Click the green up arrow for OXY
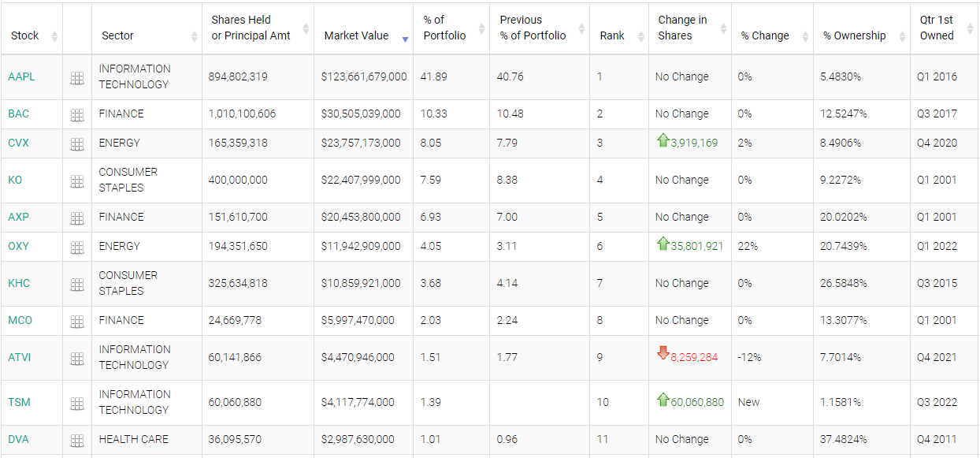Image resolution: width=980 pixels, height=458 pixels. coord(663,244)
